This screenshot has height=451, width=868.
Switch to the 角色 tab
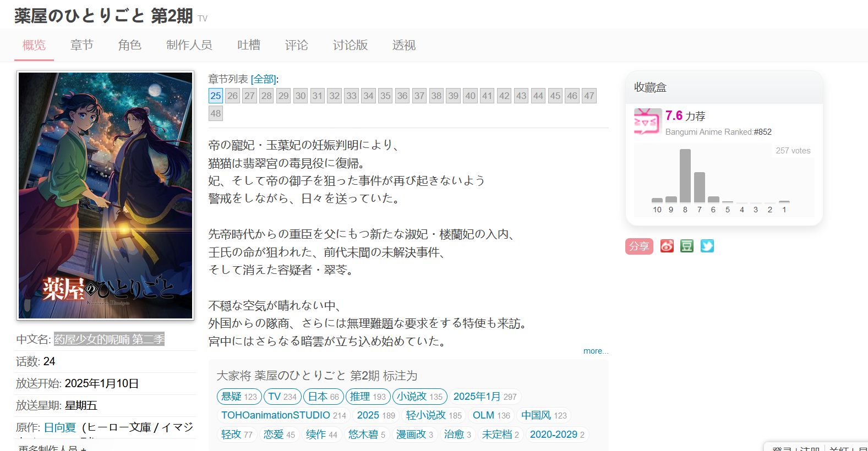click(130, 45)
